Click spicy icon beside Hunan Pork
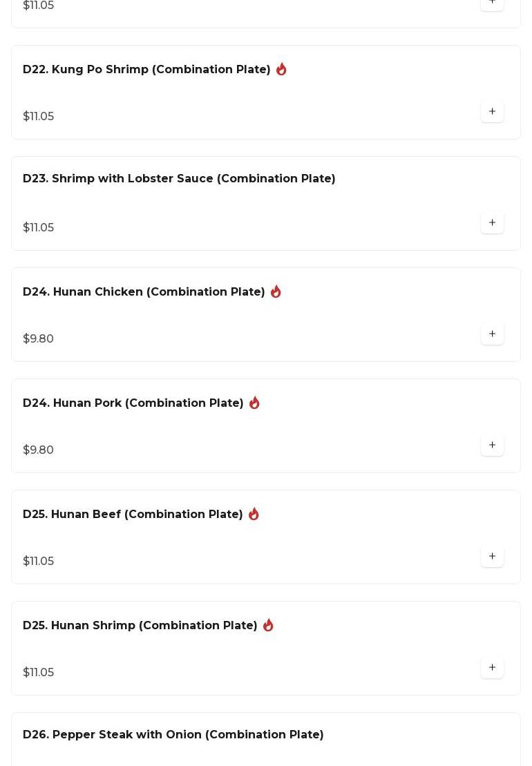This screenshot has width=532, height=766. [x=254, y=403]
